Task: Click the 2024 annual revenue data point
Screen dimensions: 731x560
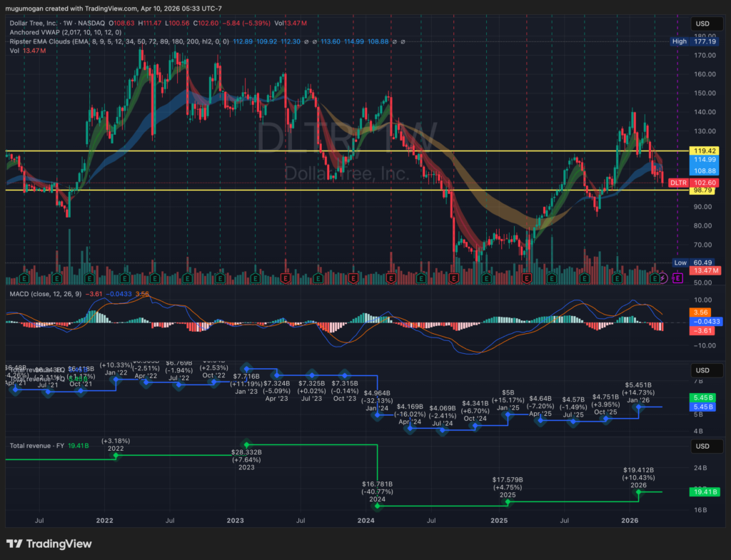Action: (x=378, y=506)
